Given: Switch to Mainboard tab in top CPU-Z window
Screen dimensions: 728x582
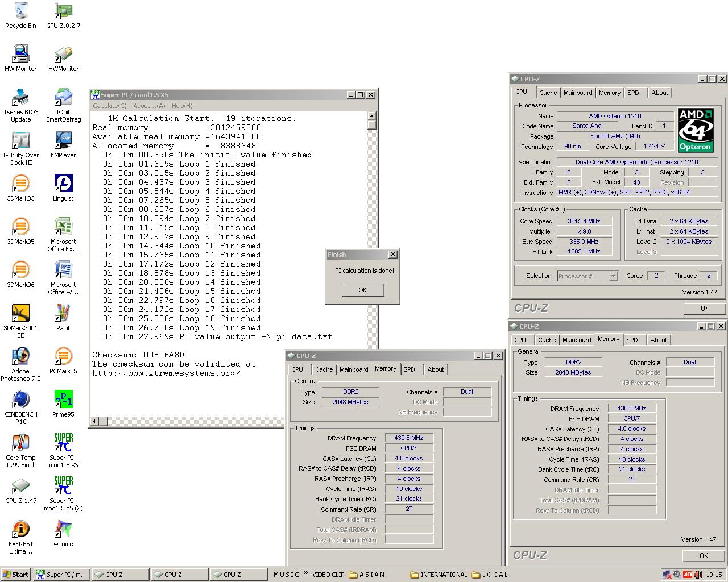Looking at the screenshot, I should 578,93.
